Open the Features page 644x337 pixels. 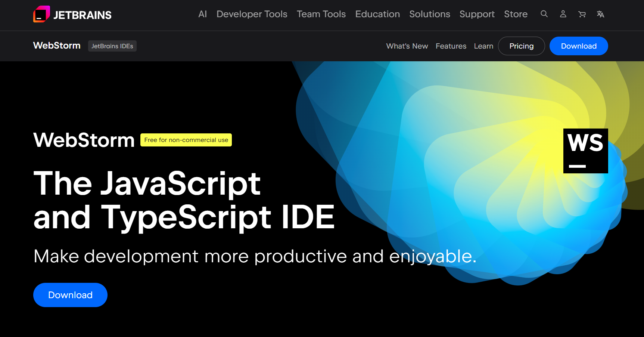[451, 46]
